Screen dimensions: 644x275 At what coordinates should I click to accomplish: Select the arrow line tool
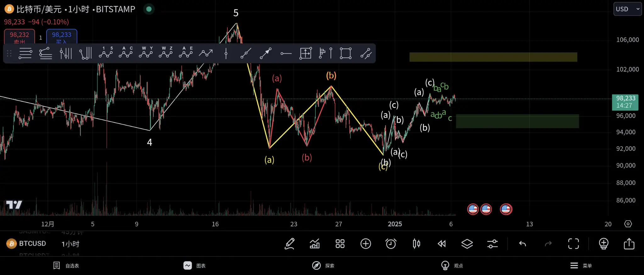(266, 53)
